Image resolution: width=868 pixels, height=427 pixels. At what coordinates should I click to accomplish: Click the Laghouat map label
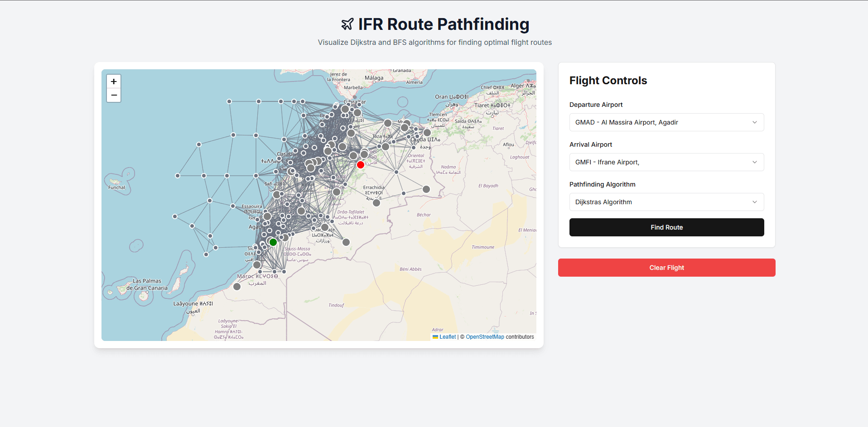coord(520,157)
